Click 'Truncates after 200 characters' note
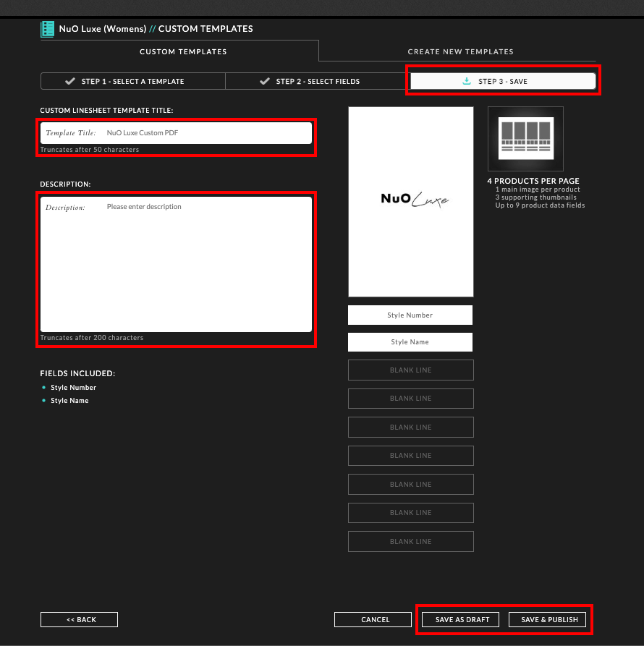Image resolution: width=644 pixels, height=646 pixels. (91, 337)
